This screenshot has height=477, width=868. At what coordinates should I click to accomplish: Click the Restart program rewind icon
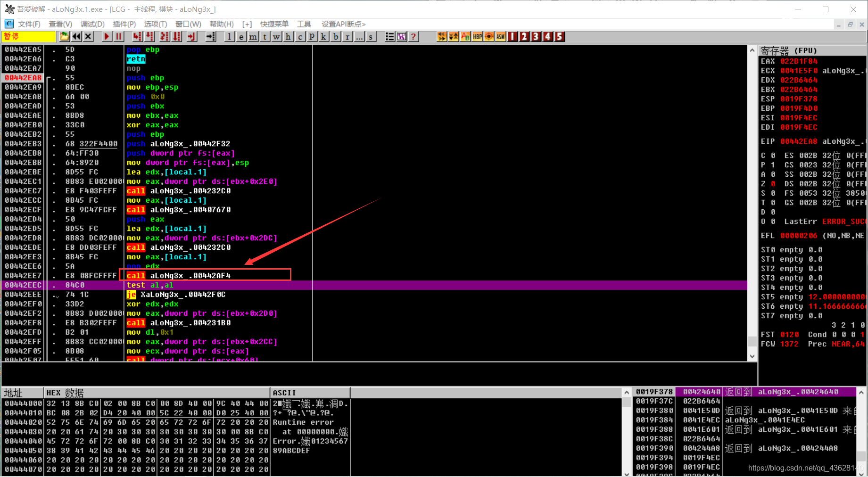tap(76, 37)
